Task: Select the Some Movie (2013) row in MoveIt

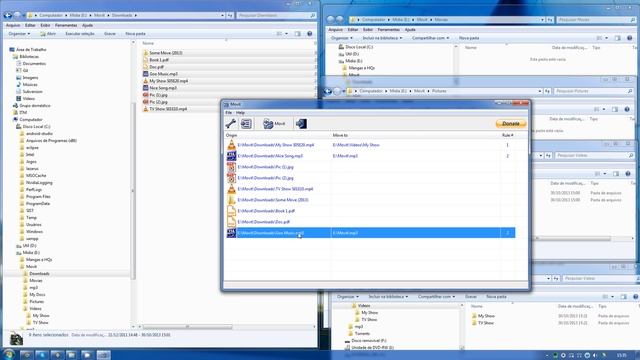Action: tap(370, 200)
